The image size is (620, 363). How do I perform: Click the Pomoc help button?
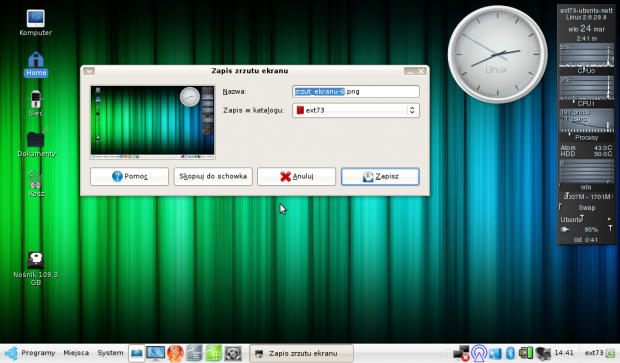coord(129,176)
